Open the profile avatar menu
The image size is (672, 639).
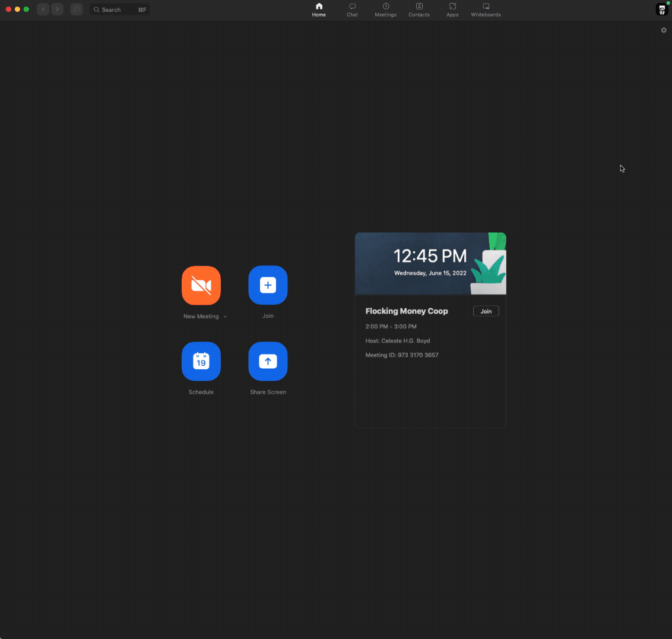[662, 10]
